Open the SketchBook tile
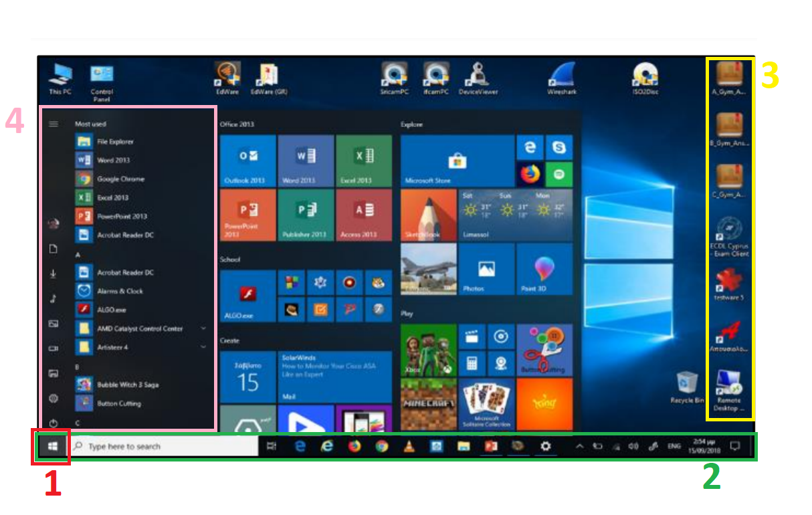 click(x=428, y=215)
